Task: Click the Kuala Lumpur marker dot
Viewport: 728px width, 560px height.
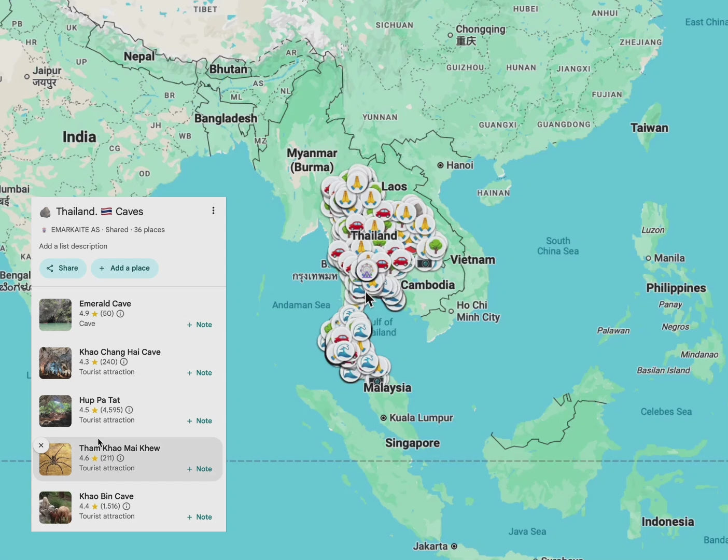Action: [x=383, y=417]
